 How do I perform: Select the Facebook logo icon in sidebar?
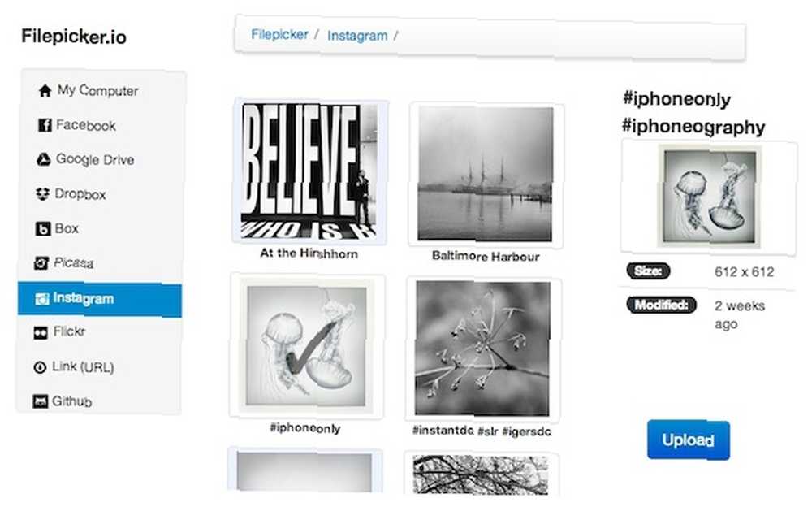(x=45, y=125)
